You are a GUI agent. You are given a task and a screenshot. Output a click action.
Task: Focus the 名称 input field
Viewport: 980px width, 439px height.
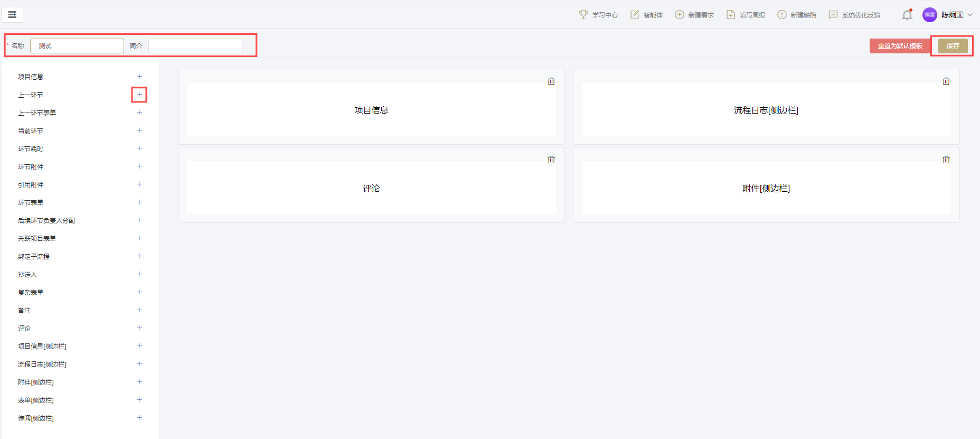(77, 46)
